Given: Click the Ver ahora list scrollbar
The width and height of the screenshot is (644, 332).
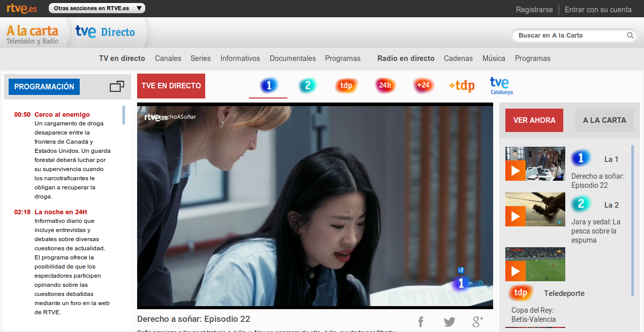Looking at the screenshot, I should coord(632,220).
